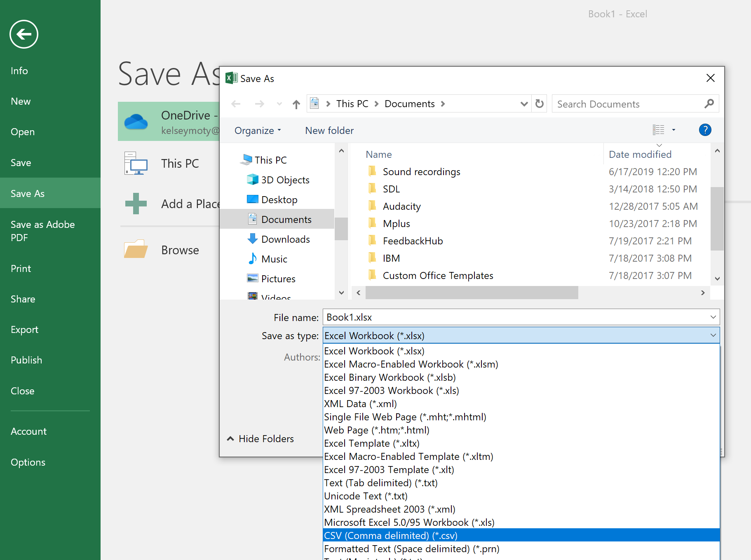This screenshot has height=560, width=751.
Task: Click the Save as type combo box
Action: tap(521, 335)
